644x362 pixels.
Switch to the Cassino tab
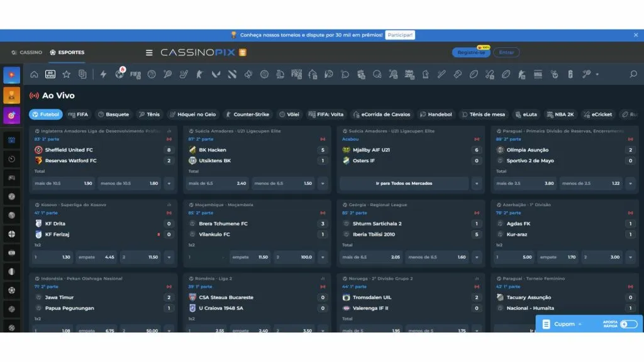pos(26,53)
